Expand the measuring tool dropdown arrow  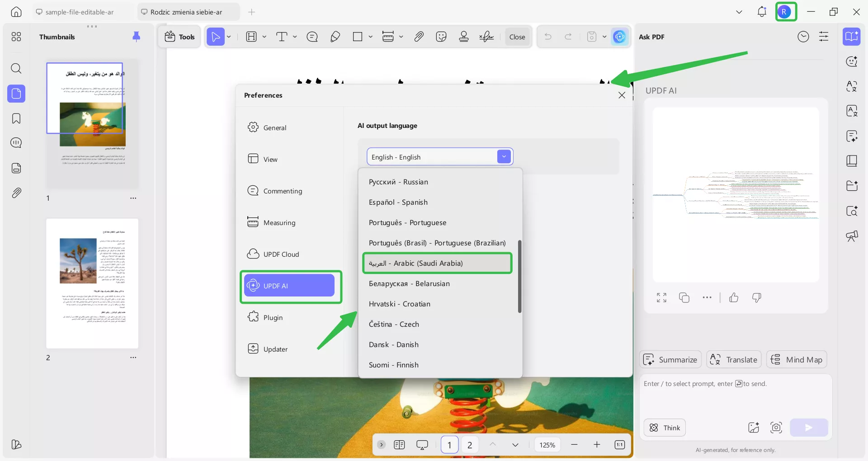[x=401, y=37]
